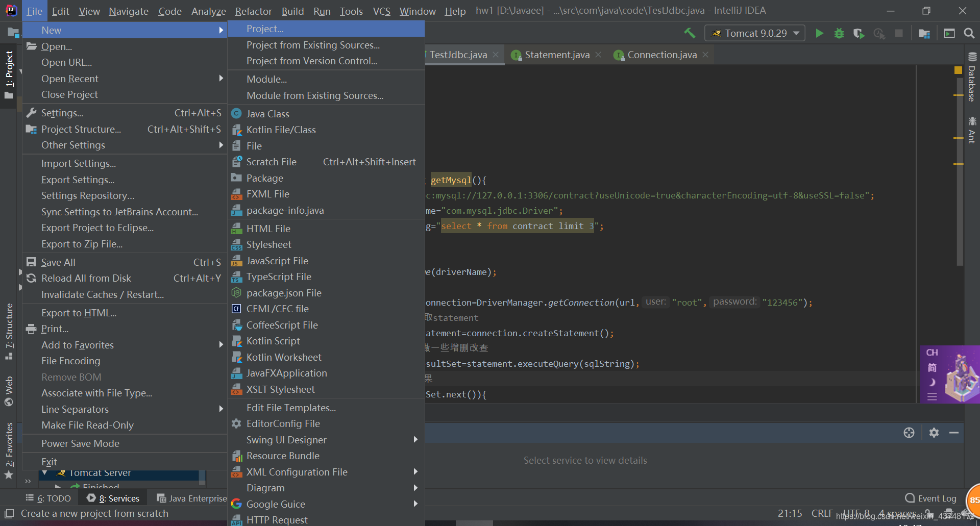
Task: Open the Structure tool window
Action: pos(9,331)
